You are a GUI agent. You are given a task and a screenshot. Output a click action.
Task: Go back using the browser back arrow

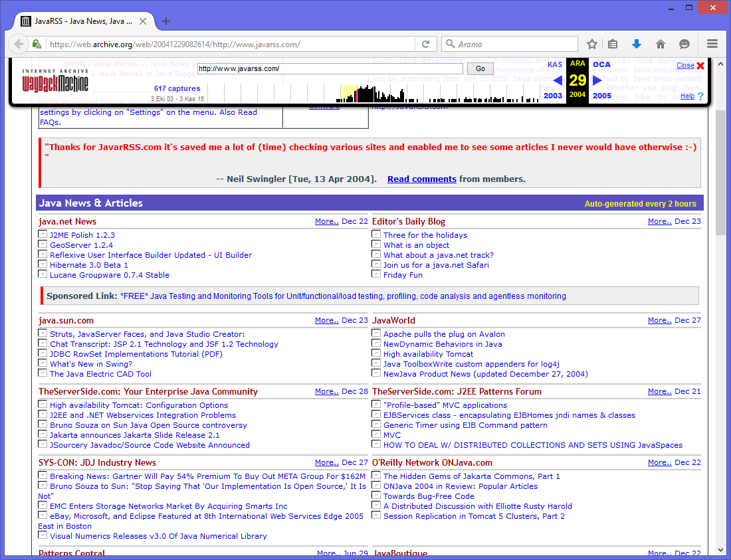19,45
